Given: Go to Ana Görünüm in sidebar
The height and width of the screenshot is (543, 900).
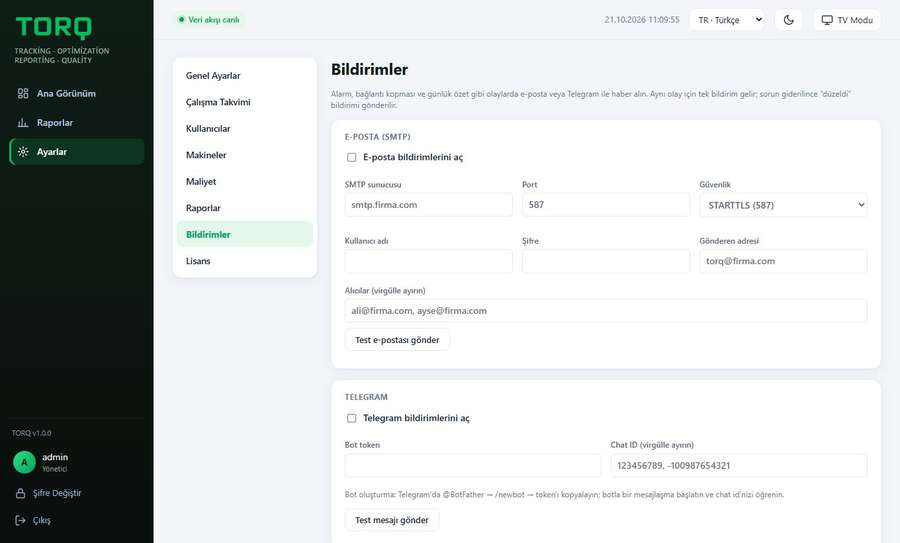Looking at the screenshot, I should [x=77, y=94].
